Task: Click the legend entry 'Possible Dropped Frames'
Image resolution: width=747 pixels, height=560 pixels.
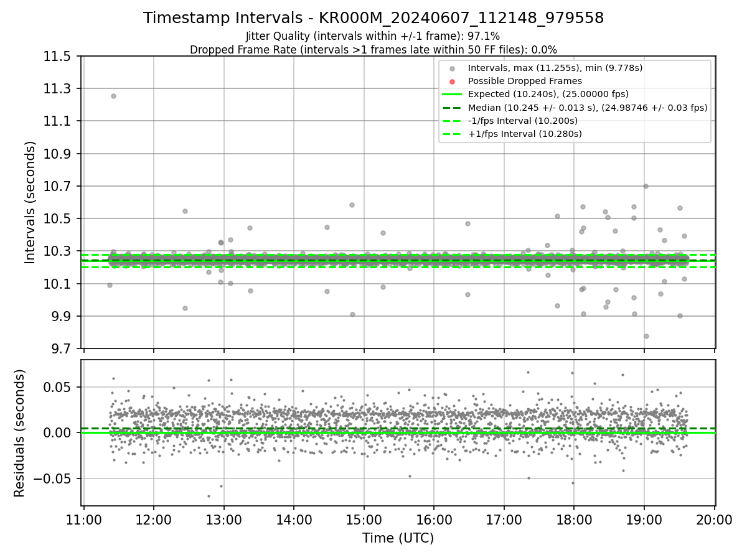Action: click(525, 81)
